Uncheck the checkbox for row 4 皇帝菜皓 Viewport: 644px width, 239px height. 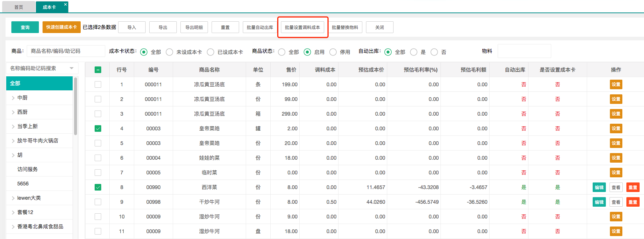coord(98,128)
